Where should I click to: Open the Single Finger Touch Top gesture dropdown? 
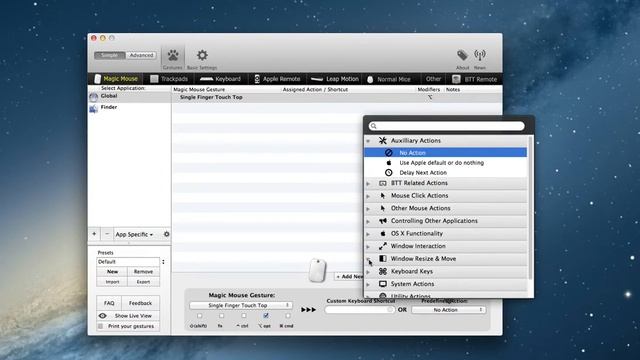tap(241, 305)
